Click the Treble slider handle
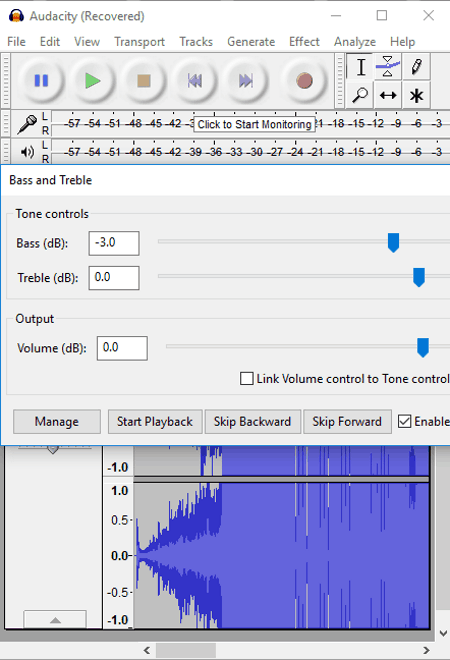 coord(418,277)
